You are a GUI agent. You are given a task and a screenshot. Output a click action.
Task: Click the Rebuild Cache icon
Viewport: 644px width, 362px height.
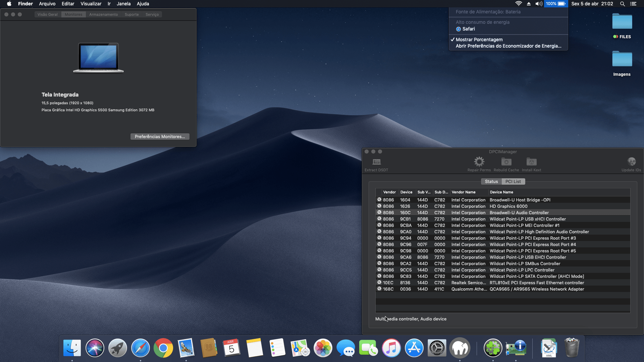(506, 162)
